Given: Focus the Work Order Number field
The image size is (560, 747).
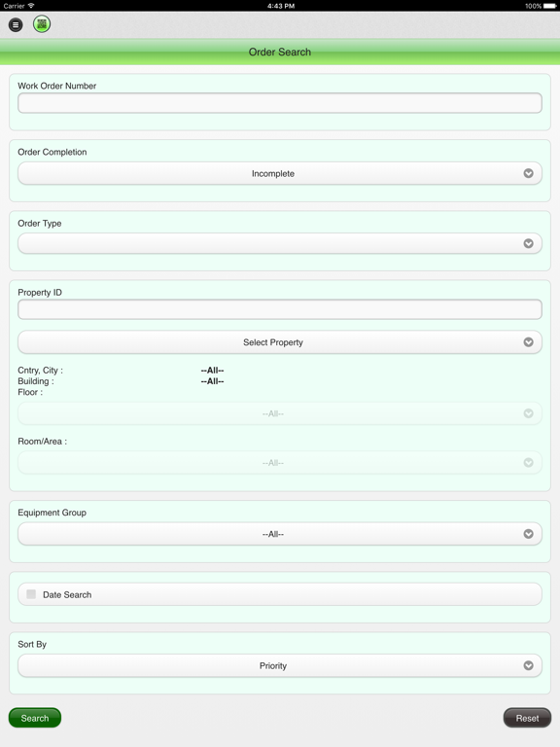Looking at the screenshot, I should [x=280, y=103].
